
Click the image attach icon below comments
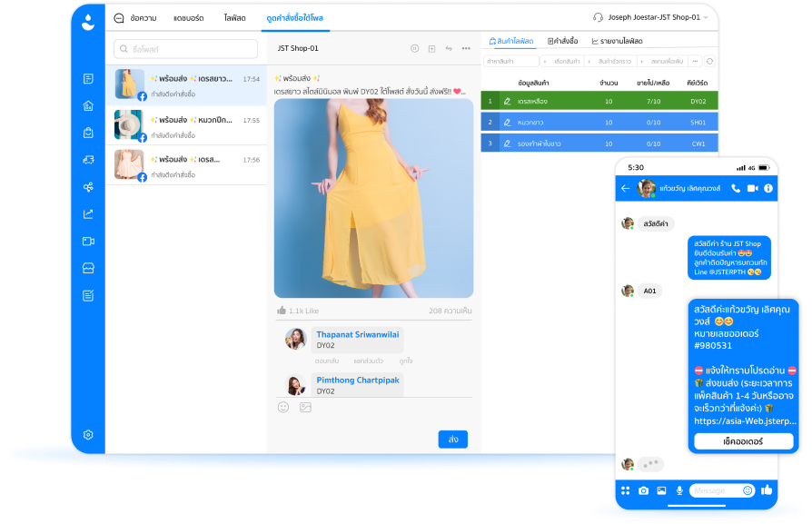(x=305, y=407)
